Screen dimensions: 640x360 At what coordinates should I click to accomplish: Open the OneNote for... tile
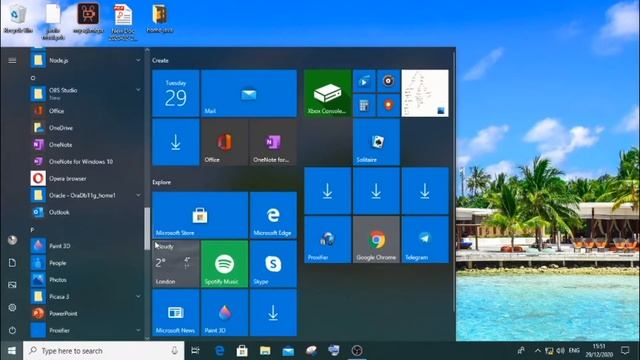273,142
